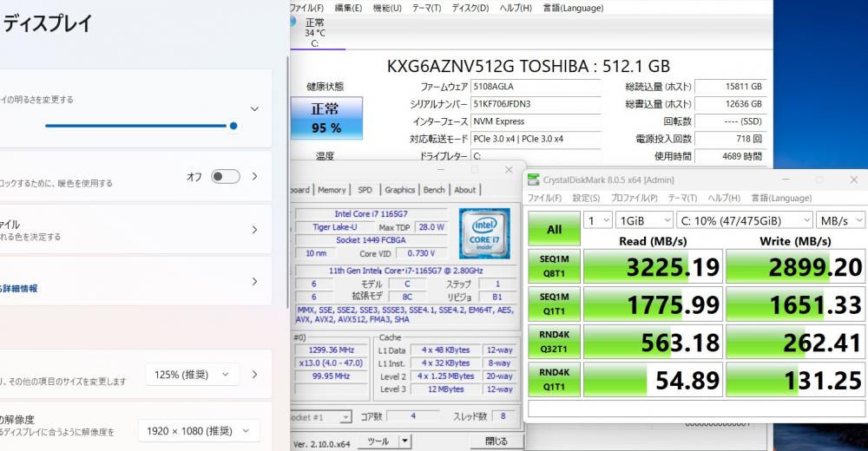Click power-on hours value 4689 時間

731,157
